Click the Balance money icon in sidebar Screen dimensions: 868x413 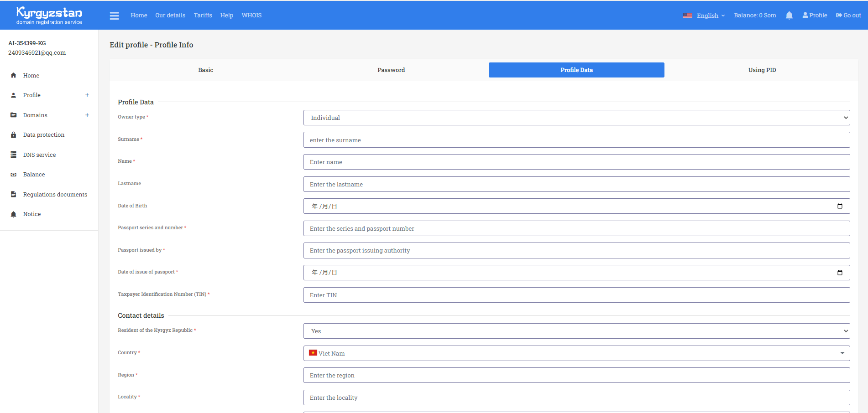pyautogui.click(x=14, y=175)
